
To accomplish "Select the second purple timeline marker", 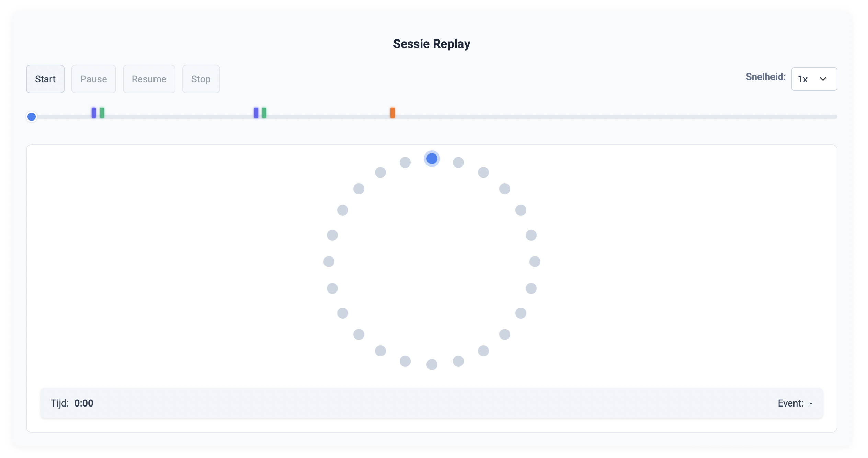I will pos(256,113).
